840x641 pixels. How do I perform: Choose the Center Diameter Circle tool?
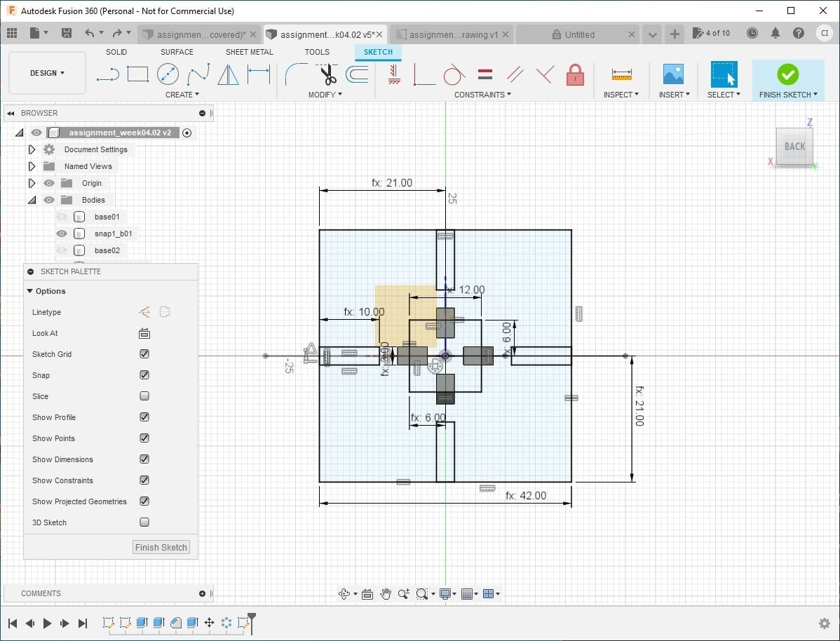point(168,74)
